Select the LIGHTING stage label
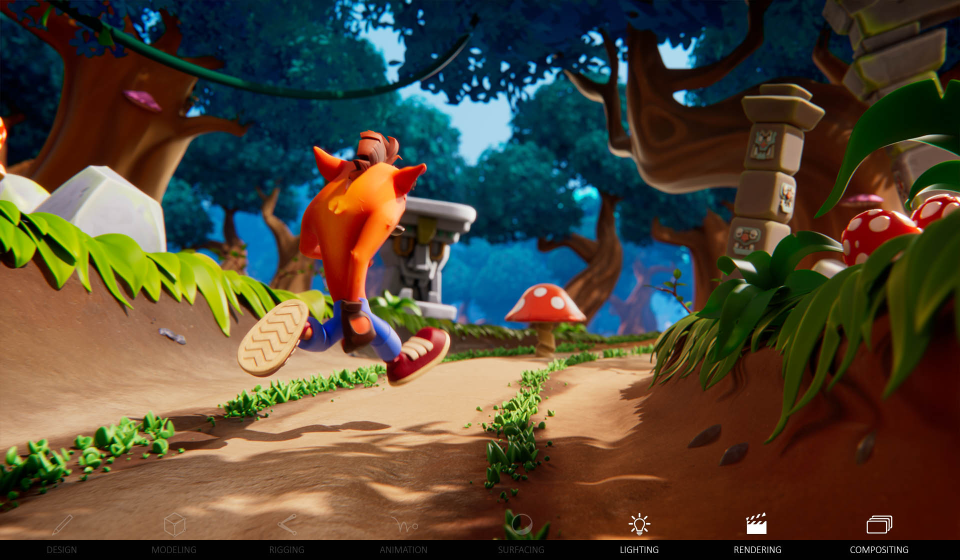 (639, 549)
